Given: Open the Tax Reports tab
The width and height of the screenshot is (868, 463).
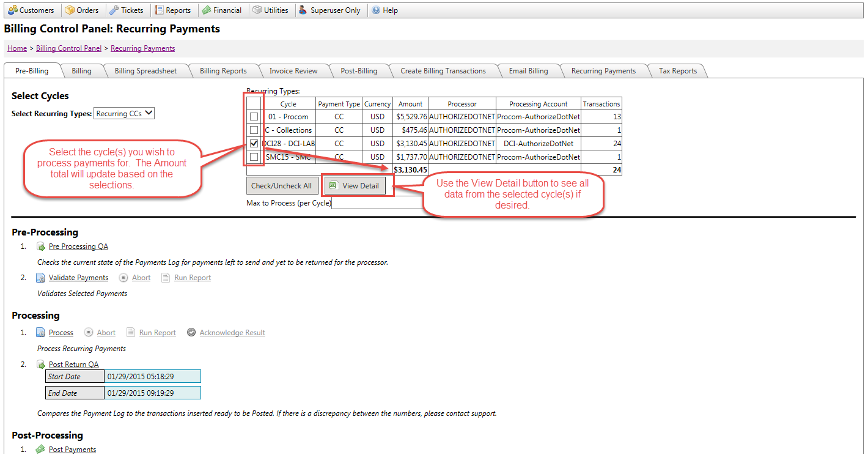Looking at the screenshot, I should pyautogui.click(x=677, y=71).
